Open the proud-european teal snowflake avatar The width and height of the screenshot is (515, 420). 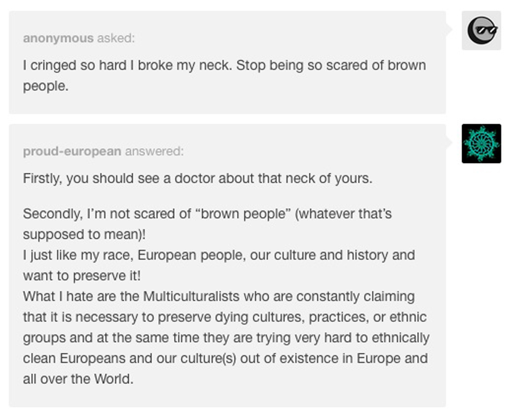coord(481,144)
